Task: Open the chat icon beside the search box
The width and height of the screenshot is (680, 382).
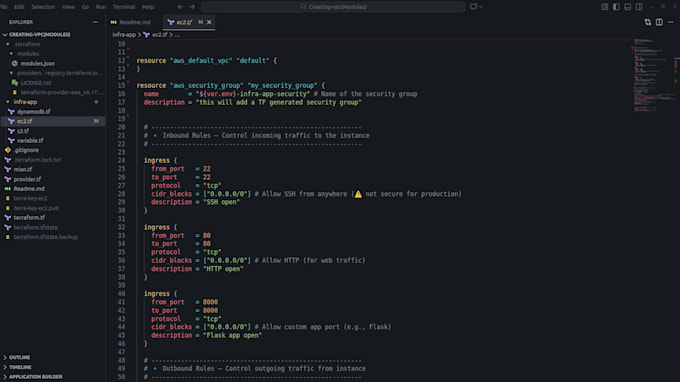Action: pos(474,7)
